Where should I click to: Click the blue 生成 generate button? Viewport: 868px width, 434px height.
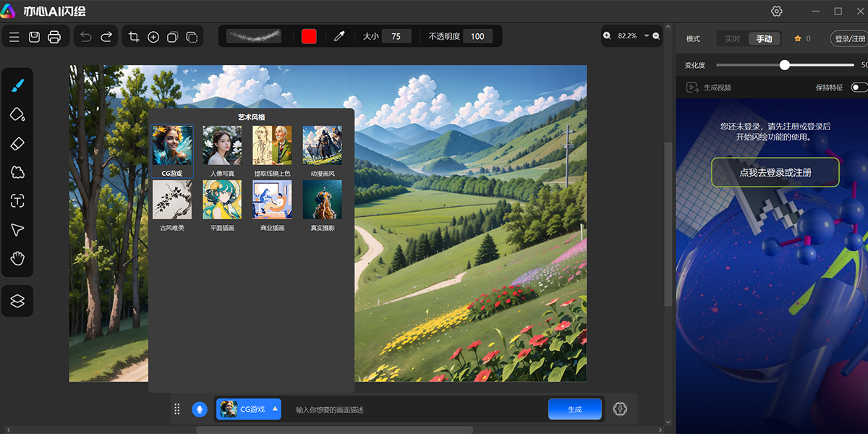pyautogui.click(x=575, y=409)
